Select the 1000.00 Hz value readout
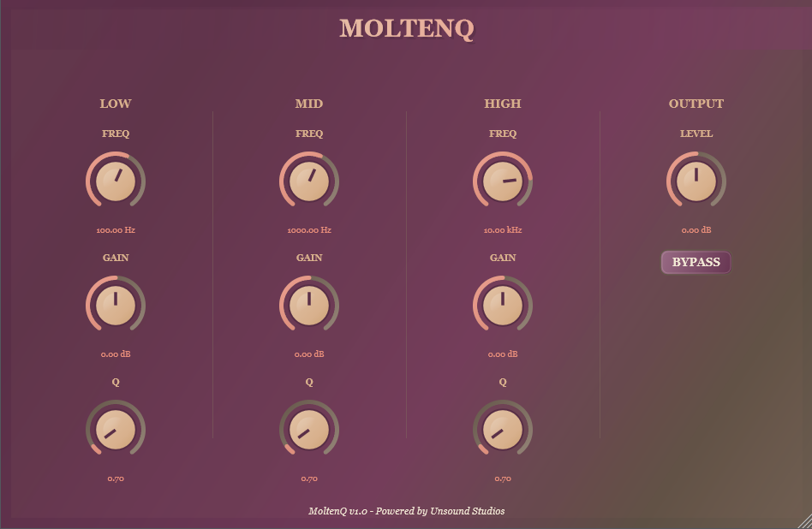This screenshot has width=812, height=529. click(309, 229)
